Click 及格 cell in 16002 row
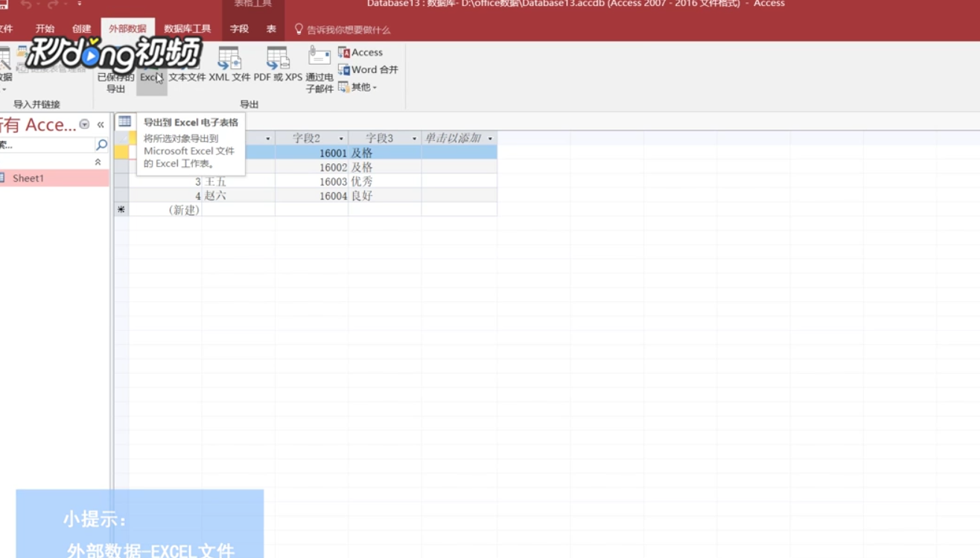980x558 pixels. coord(384,168)
